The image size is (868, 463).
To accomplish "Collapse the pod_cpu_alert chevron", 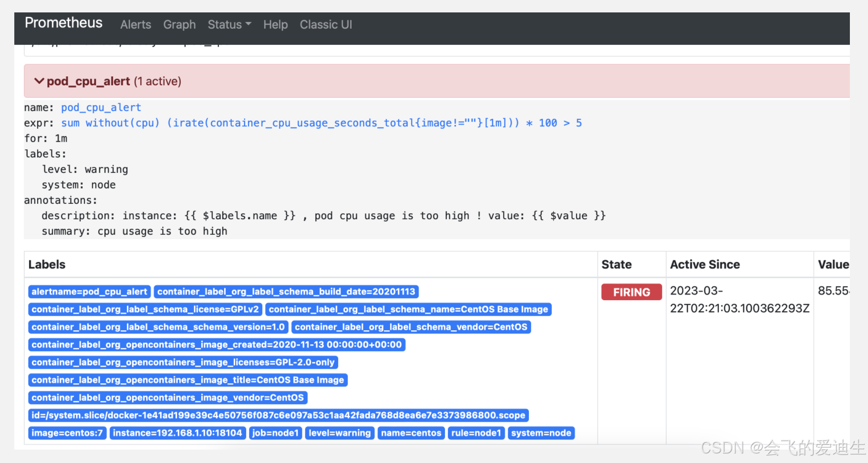I will [x=39, y=81].
